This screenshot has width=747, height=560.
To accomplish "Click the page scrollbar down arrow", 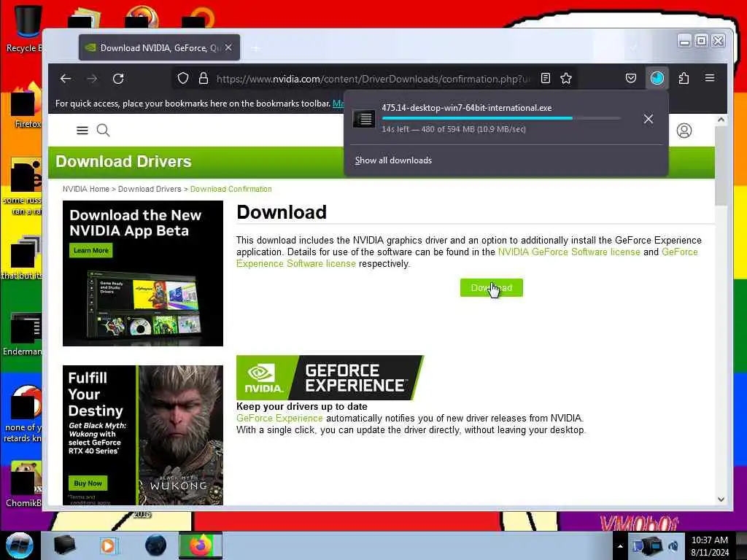I will 721,499.
